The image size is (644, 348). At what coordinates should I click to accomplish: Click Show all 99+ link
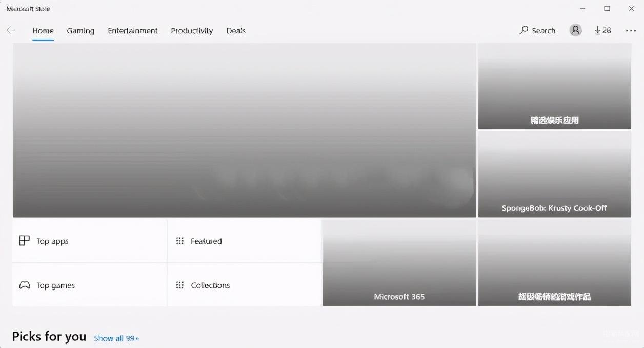(x=116, y=338)
